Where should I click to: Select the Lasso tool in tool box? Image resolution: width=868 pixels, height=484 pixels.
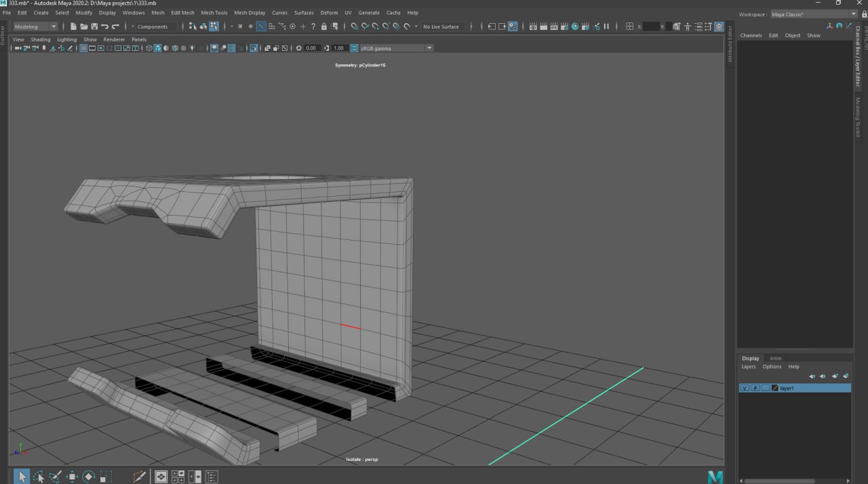pos(39,477)
